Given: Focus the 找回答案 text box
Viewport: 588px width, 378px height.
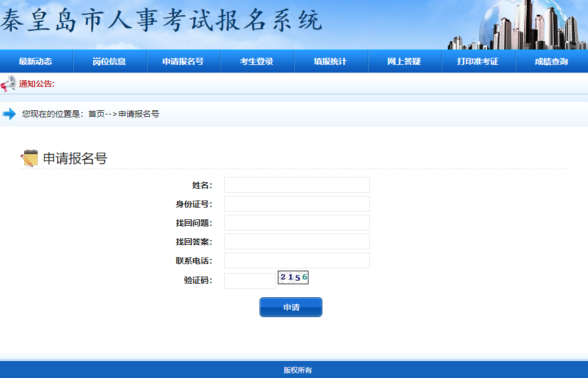Looking at the screenshot, I should pyautogui.click(x=297, y=242).
